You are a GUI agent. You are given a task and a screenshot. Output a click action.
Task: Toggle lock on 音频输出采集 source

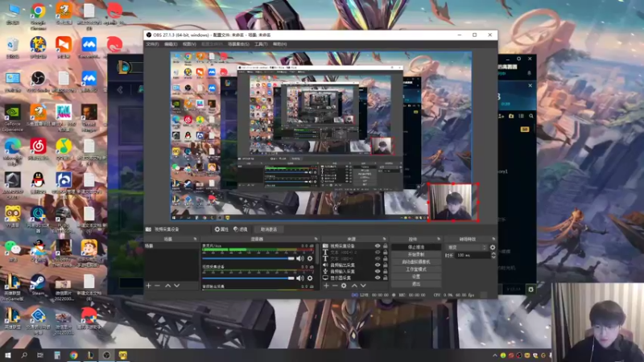tap(386, 265)
